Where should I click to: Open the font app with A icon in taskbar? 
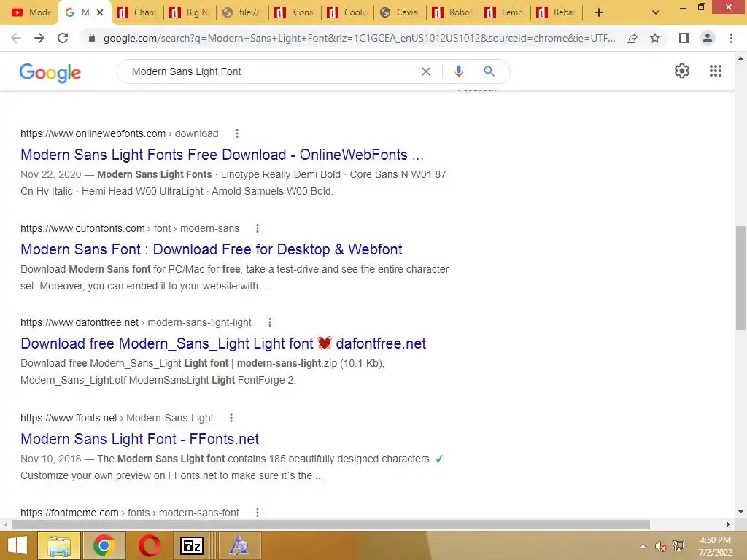point(239,545)
